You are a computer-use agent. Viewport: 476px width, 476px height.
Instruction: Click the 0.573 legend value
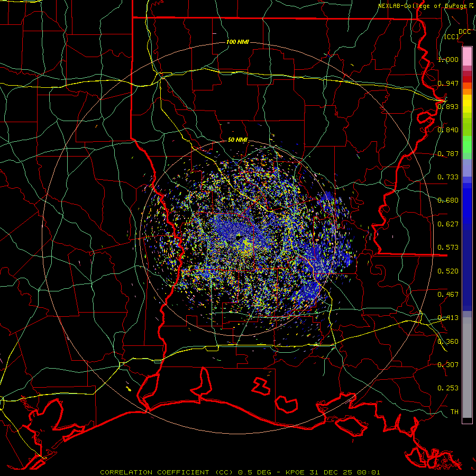(448, 248)
